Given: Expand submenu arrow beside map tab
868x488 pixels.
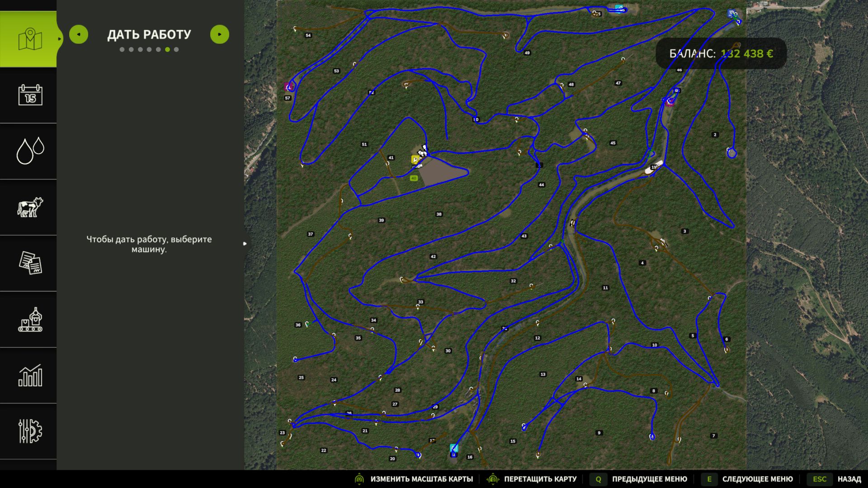Looking at the screenshot, I should [59, 39].
